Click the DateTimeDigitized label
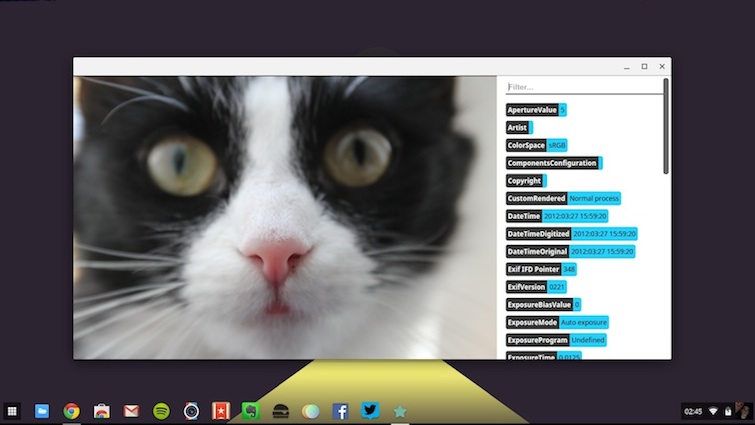755x425 pixels. [538, 234]
